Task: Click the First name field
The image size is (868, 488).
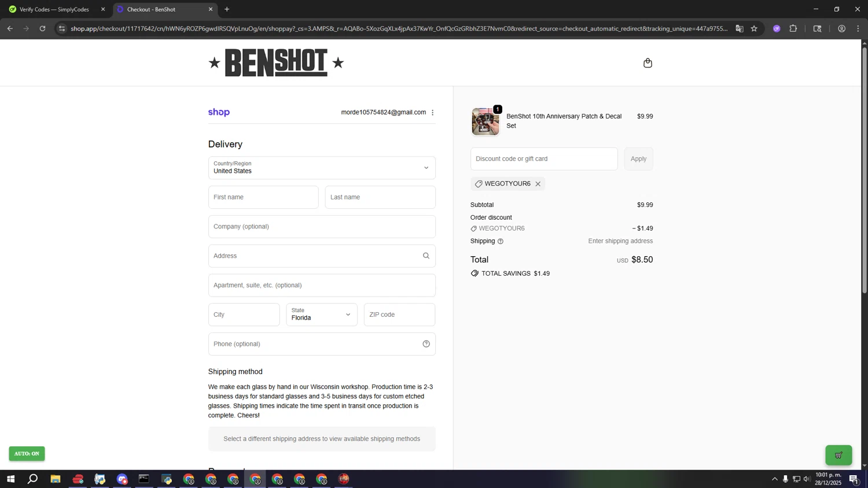Action: pyautogui.click(x=263, y=197)
